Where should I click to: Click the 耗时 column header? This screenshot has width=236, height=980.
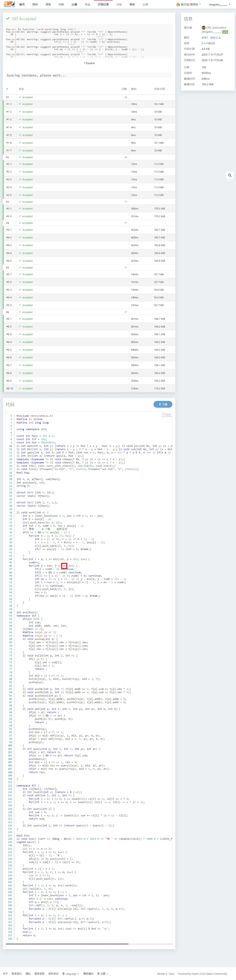point(134,89)
